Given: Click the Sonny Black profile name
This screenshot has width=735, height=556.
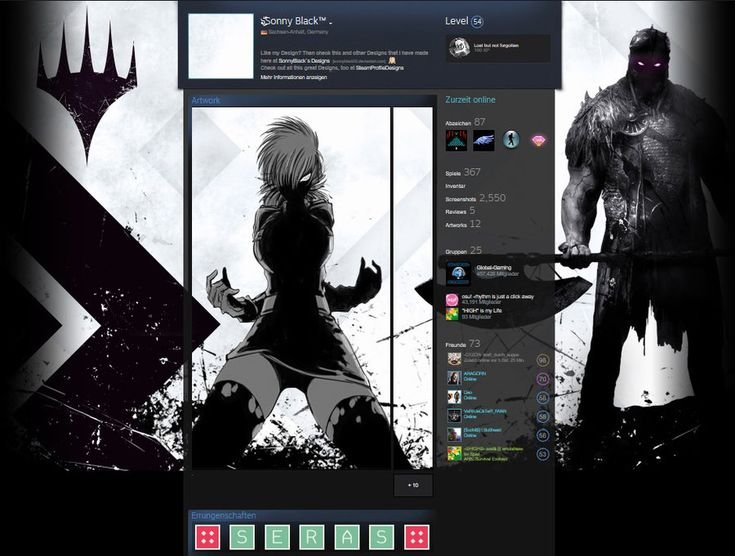Looking at the screenshot, I should [296, 21].
